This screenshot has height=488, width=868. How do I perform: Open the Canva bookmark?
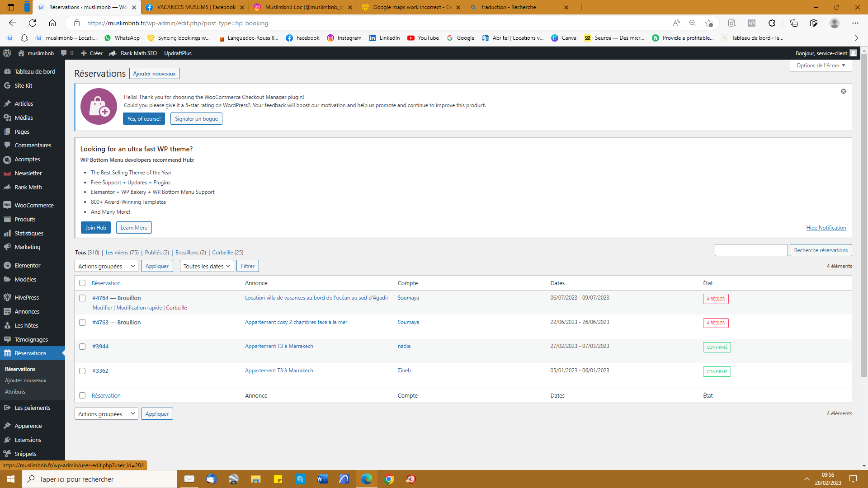[x=564, y=38]
